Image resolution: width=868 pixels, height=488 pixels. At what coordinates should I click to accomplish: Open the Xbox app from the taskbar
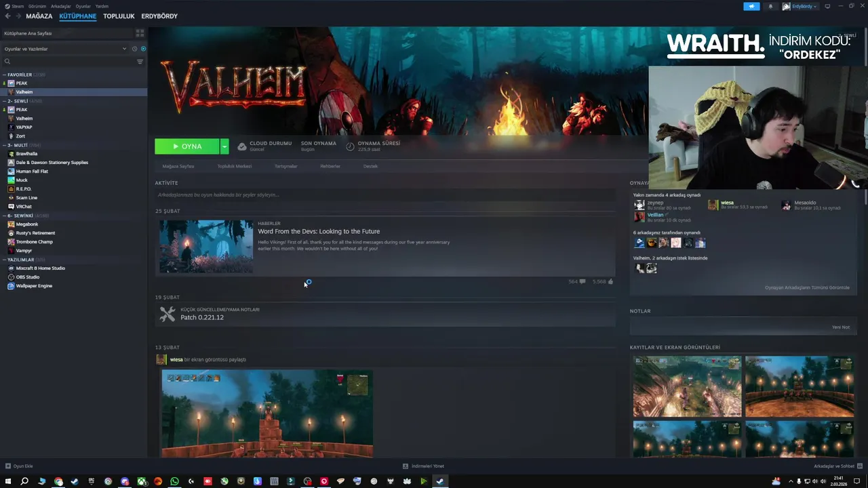141,481
